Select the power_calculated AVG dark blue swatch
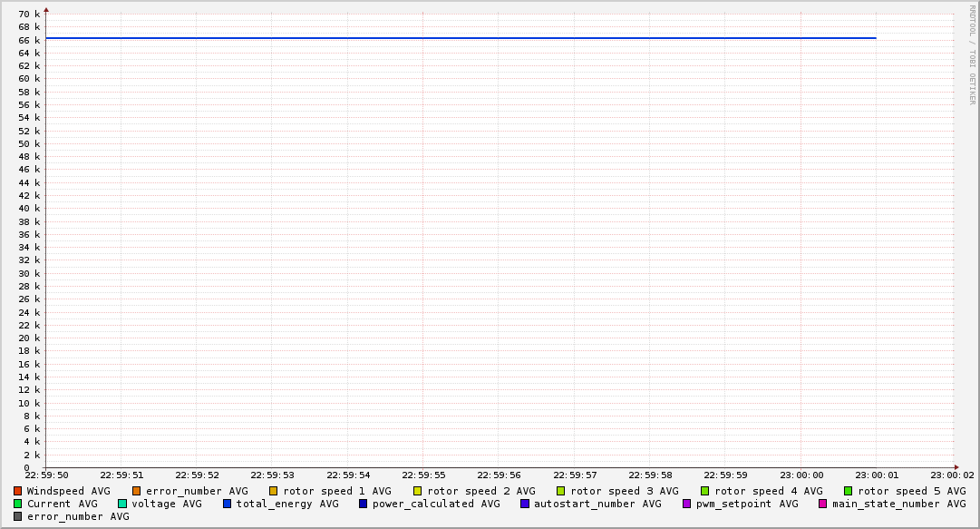This screenshot has height=529, width=980. [x=364, y=504]
